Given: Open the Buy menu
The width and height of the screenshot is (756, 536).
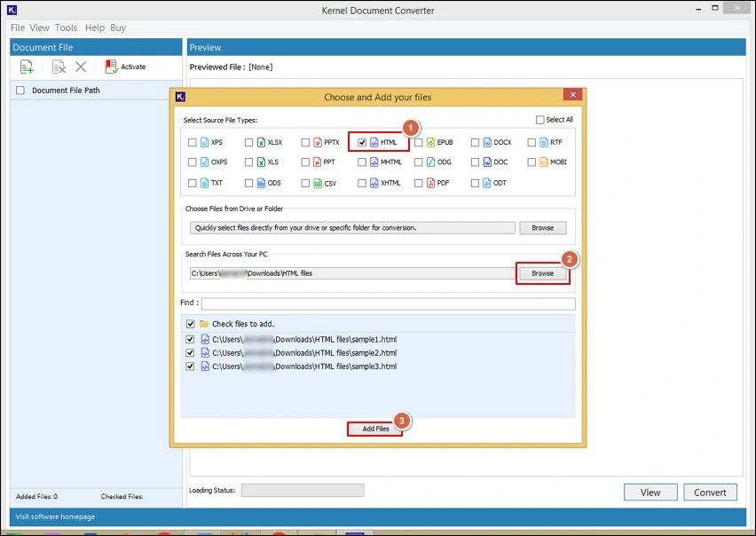Looking at the screenshot, I should 118,28.
